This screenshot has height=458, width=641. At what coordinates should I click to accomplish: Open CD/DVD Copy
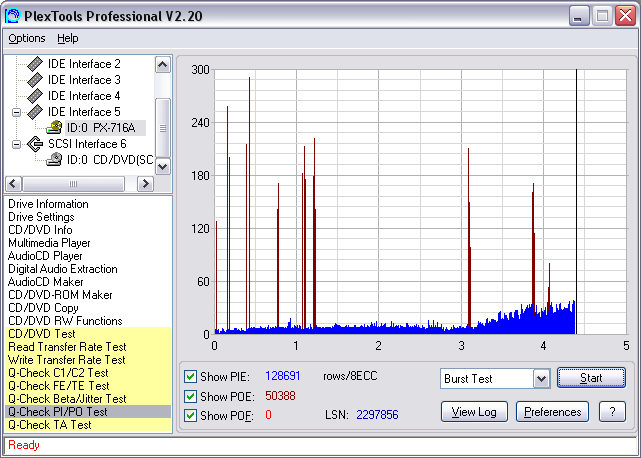(43, 308)
